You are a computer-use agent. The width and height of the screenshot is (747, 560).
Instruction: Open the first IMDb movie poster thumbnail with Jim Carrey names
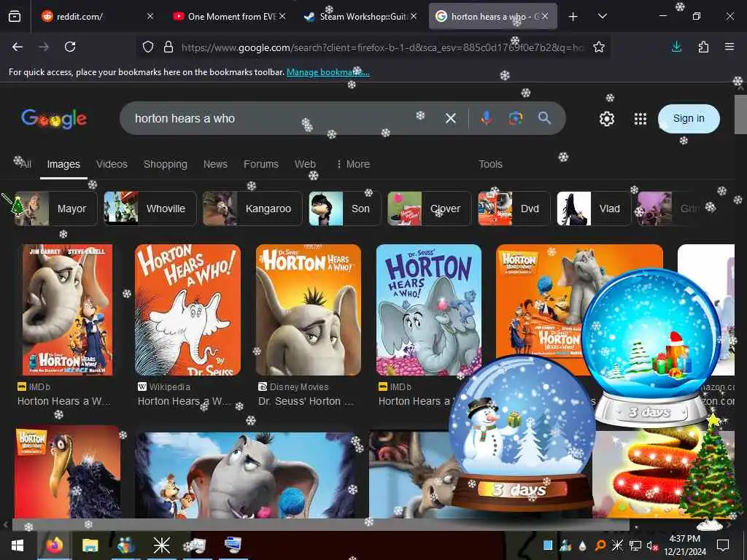pos(68,310)
